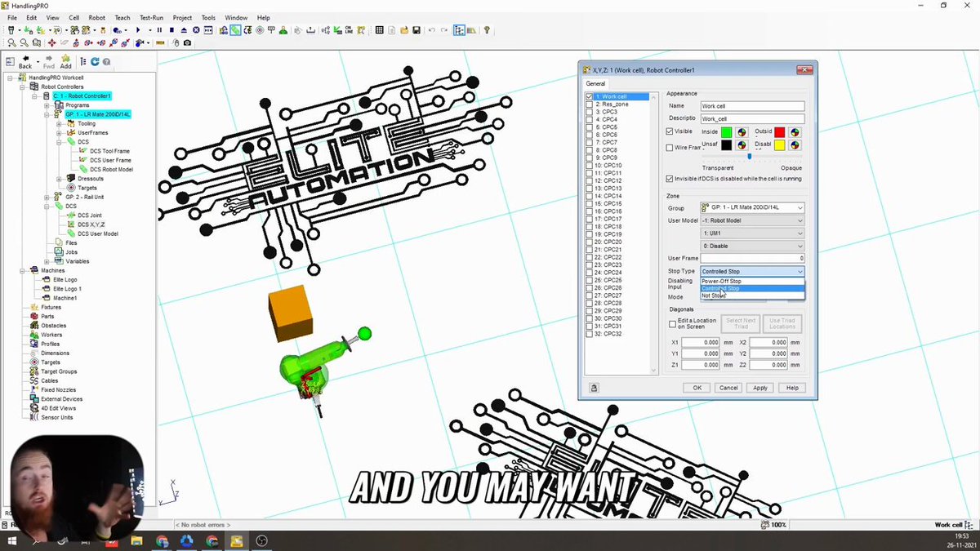Check the 2: Res_zone checkbox
Viewport: 980px width, 551px height.
click(590, 104)
